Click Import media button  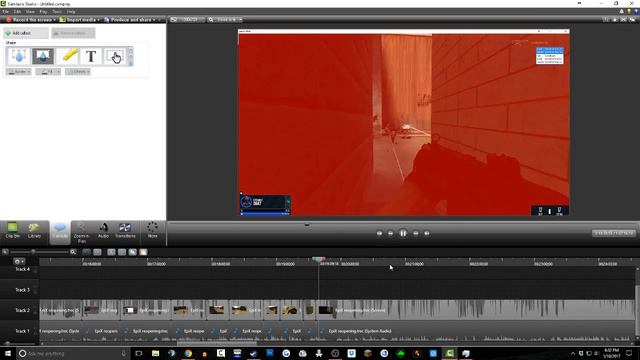pyautogui.click(x=78, y=20)
